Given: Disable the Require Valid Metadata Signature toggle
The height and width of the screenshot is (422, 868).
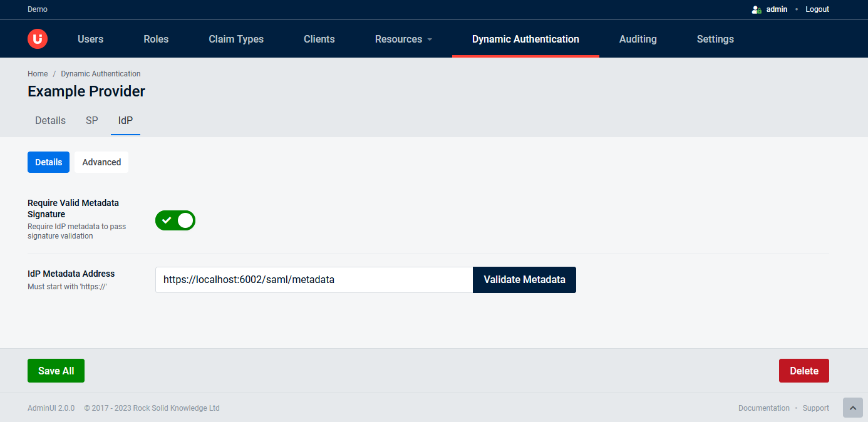Looking at the screenshot, I should tap(175, 220).
